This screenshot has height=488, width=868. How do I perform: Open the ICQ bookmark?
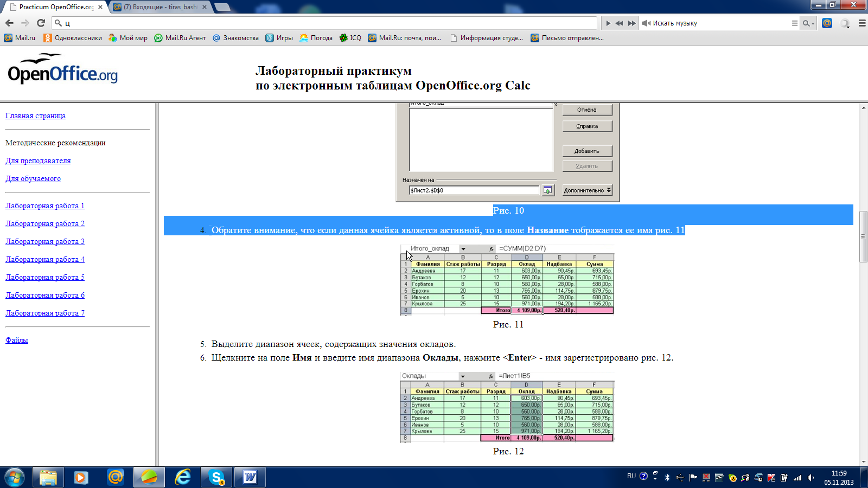[x=350, y=38]
